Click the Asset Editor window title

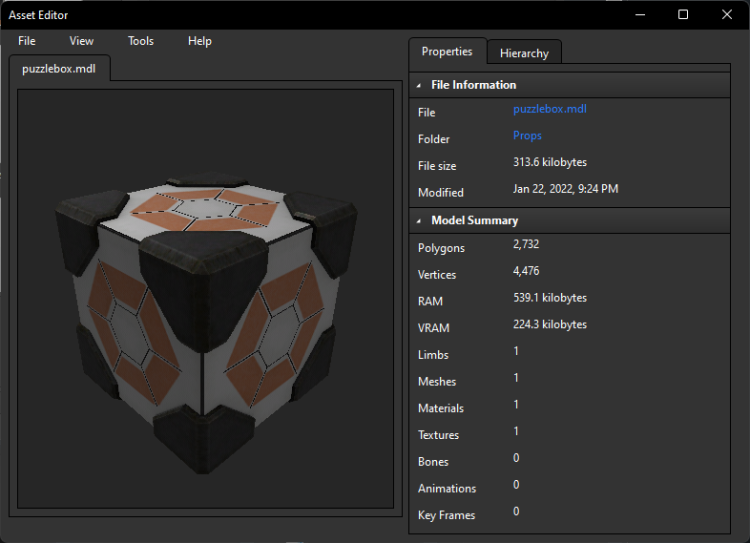click(x=38, y=15)
